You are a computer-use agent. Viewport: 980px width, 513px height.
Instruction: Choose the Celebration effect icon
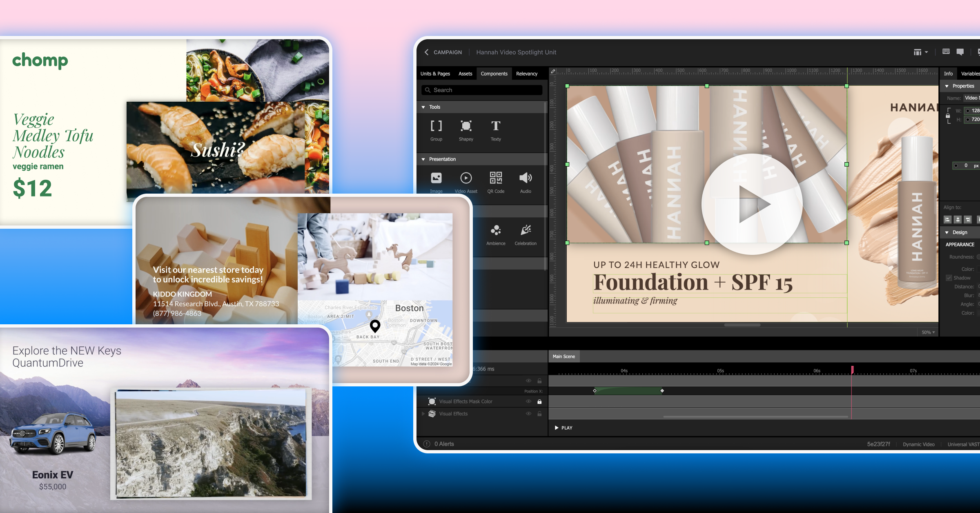(x=526, y=230)
